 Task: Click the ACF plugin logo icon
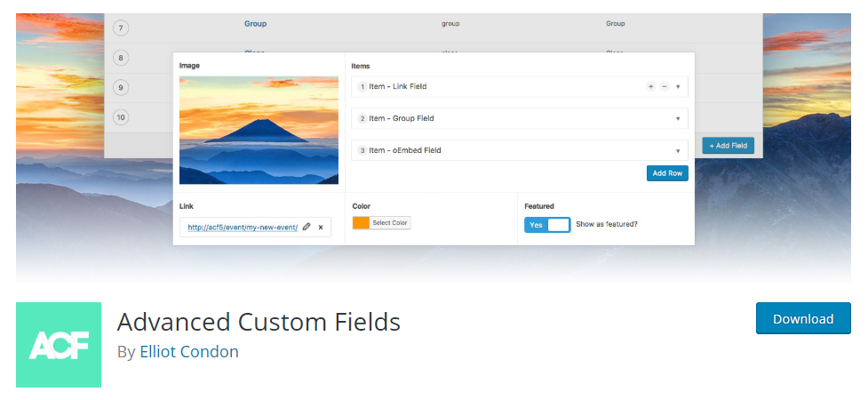59,345
